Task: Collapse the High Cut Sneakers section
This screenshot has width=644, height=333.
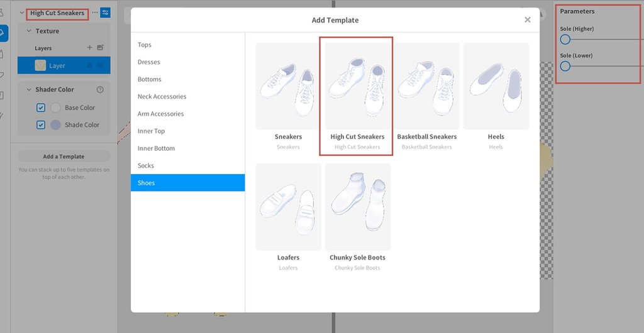Action: coord(22,13)
